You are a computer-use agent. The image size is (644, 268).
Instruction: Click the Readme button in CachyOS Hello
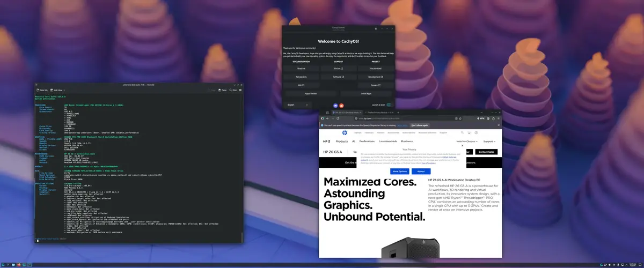click(301, 69)
